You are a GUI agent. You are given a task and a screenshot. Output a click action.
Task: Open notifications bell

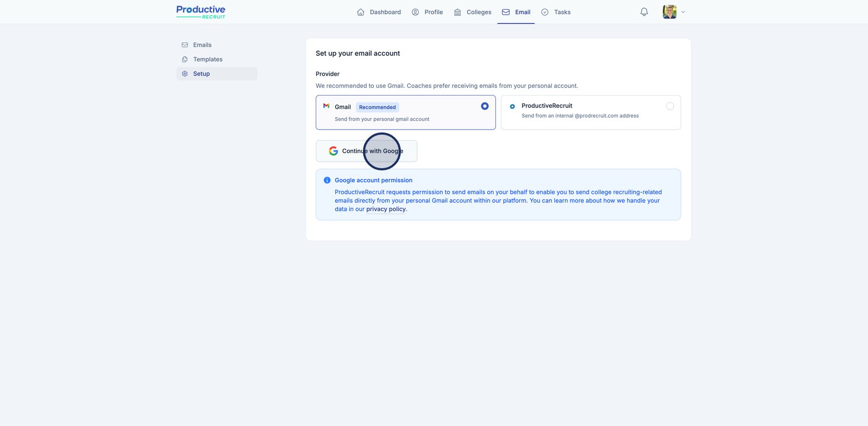click(644, 12)
